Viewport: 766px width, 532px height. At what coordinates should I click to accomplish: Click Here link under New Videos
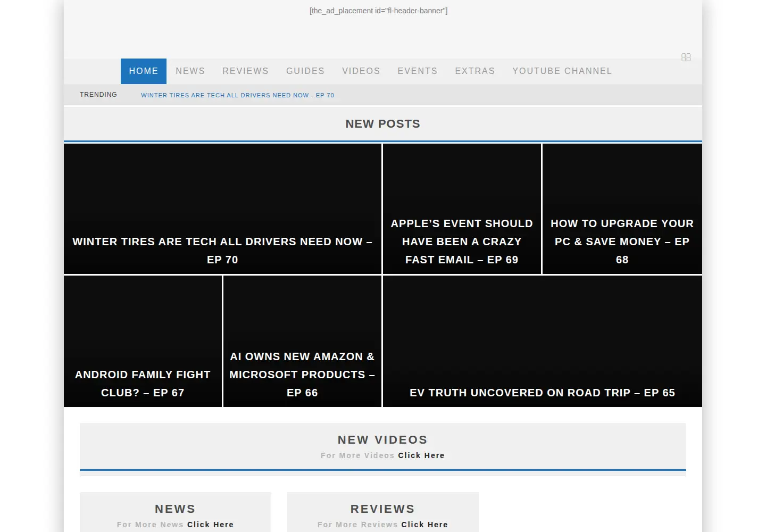pos(421,455)
